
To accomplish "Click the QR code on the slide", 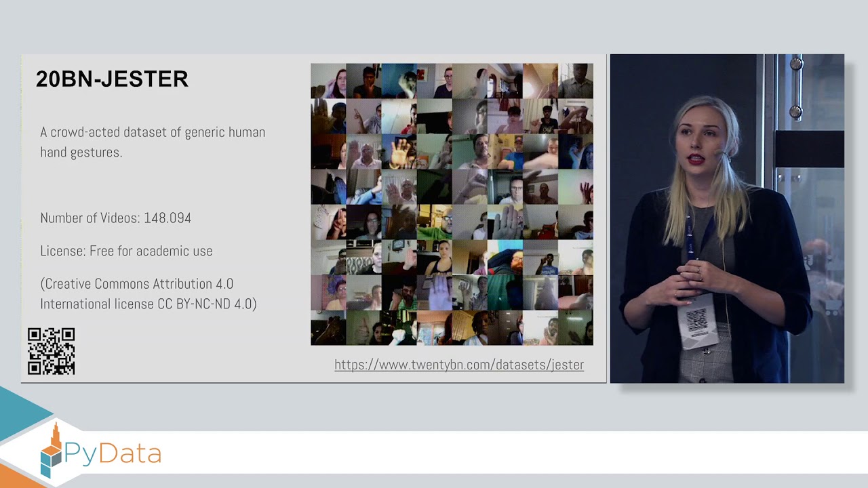I will click(52, 351).
